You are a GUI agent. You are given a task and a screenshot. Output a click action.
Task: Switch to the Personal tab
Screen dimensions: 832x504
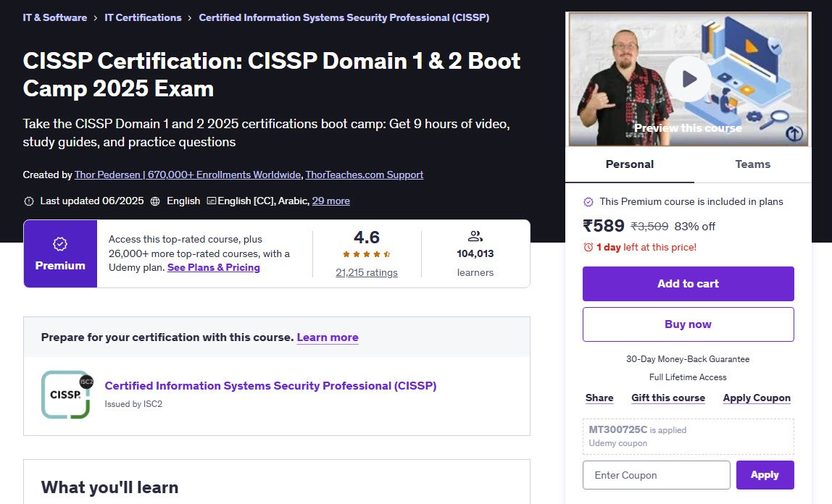[630, 164]
